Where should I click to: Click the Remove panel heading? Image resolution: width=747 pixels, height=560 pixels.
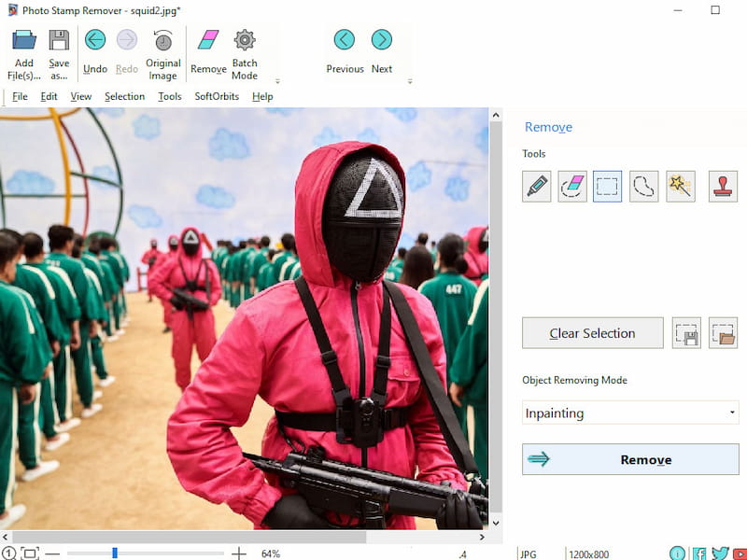(x=548, y=127)
